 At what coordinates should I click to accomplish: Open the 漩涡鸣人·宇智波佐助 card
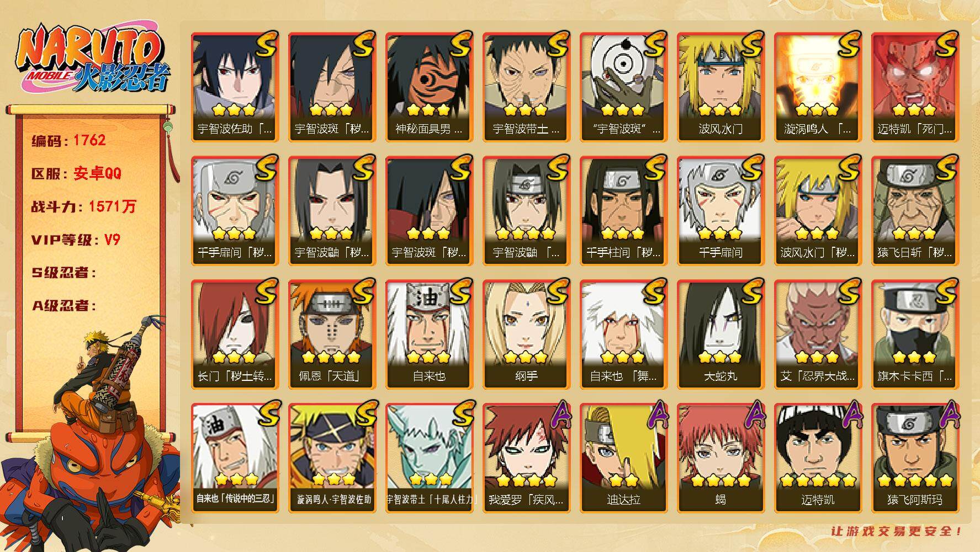tap(332, 458)
